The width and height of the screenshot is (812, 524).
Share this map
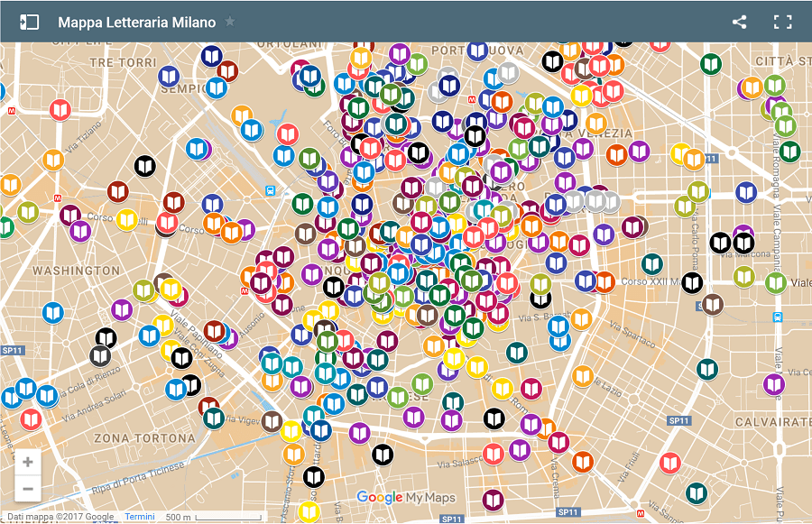[x=740, y=22]
